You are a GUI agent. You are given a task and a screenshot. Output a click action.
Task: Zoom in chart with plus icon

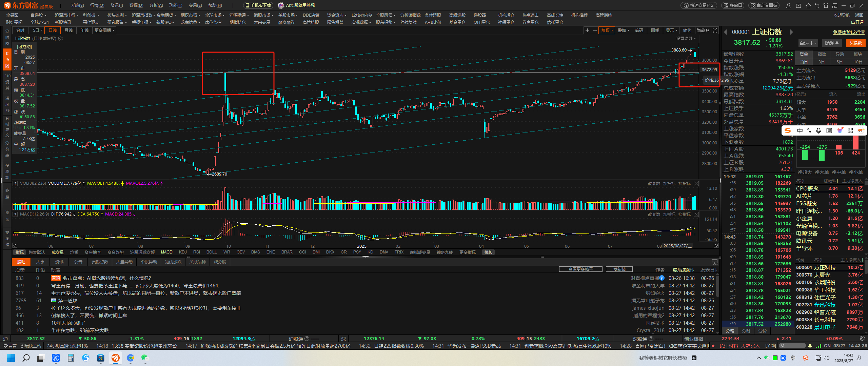coord(587,30)
